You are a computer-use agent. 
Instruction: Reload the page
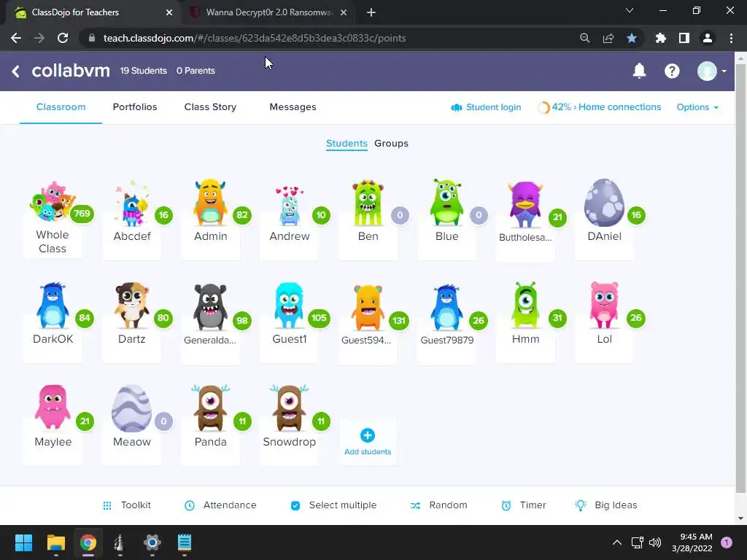(x=63, y=38)
